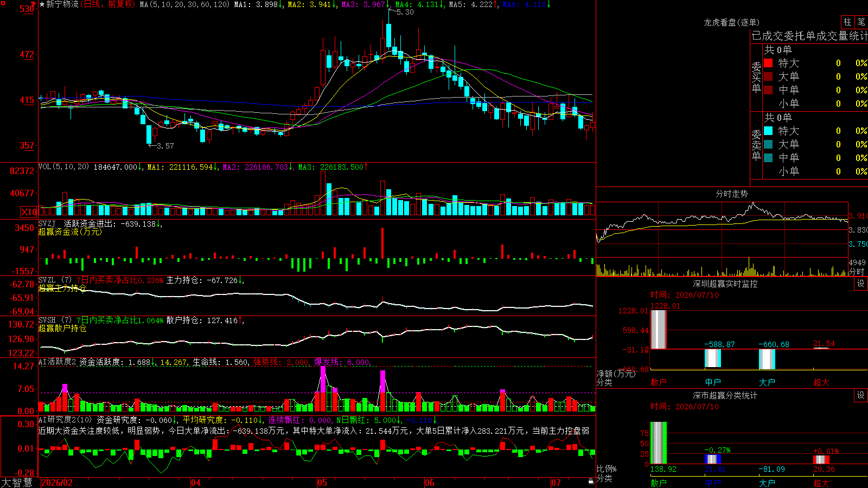Viewport: 868px width, 488px height.
Task: Switch order view to 柱 (bar) mode
Action: click(847, 22)
